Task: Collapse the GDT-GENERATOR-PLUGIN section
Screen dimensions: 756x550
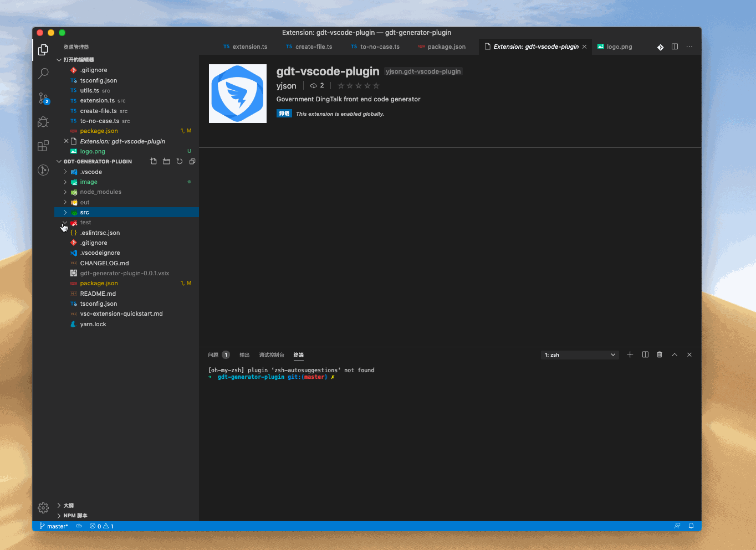Action: tap(59, 162)
